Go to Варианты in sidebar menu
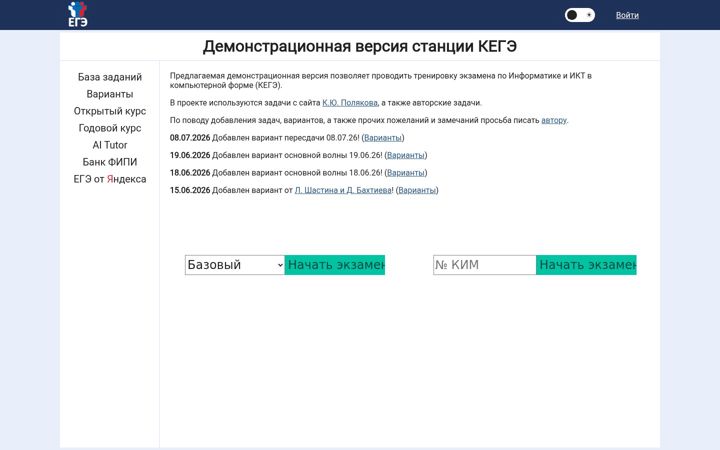 (110, 94)
